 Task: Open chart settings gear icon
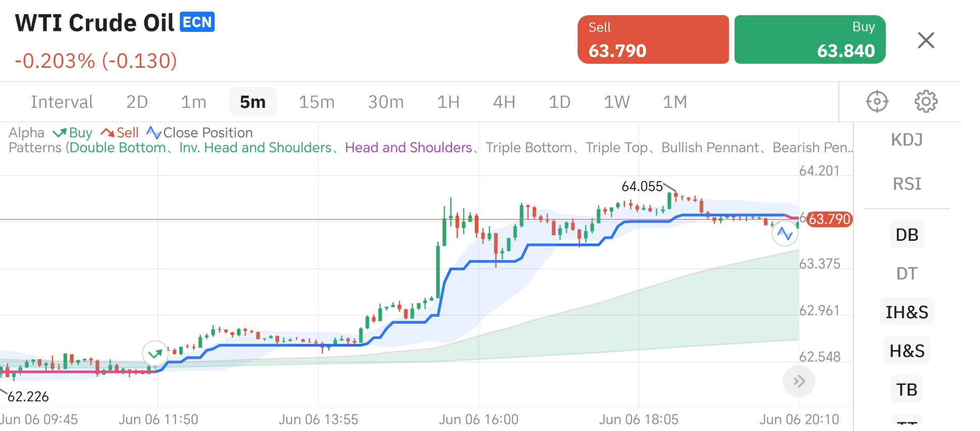pyautogui.click(x=926, y=102)
